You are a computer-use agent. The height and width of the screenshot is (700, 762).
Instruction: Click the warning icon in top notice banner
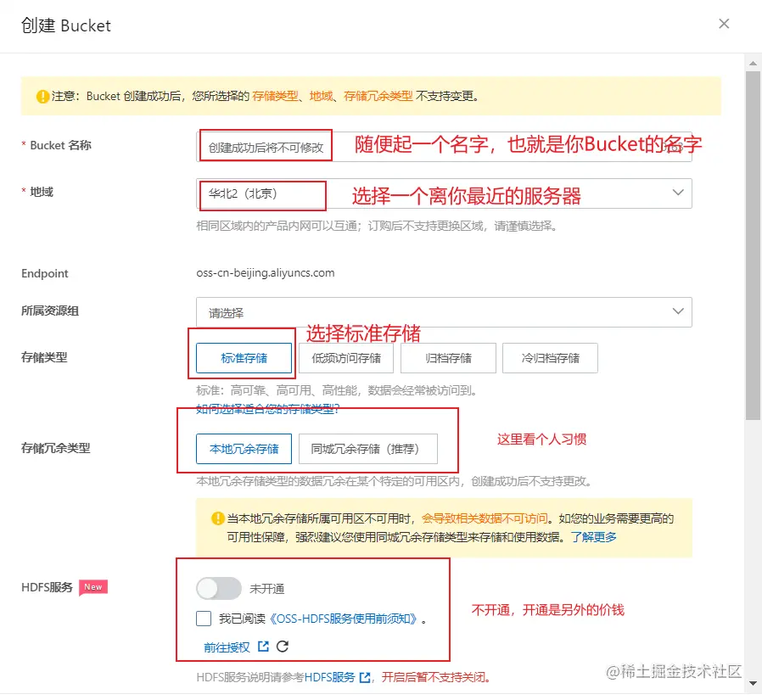pos(42,96)
